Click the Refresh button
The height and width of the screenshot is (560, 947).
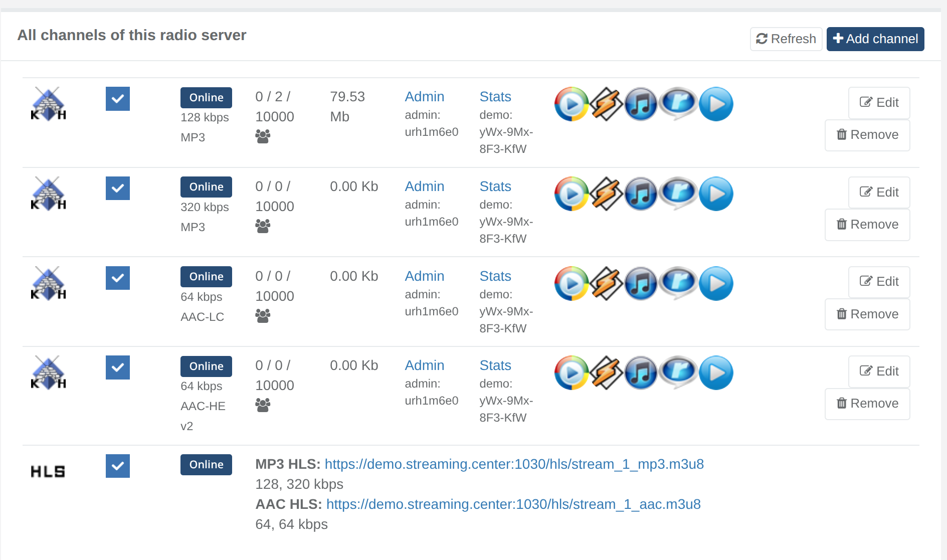point(786,39)
